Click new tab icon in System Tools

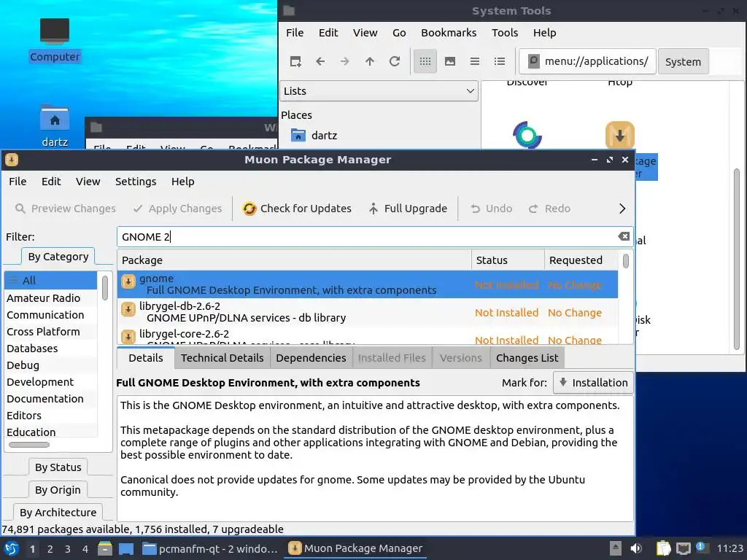pyautogui.click(x=295, y=61)
